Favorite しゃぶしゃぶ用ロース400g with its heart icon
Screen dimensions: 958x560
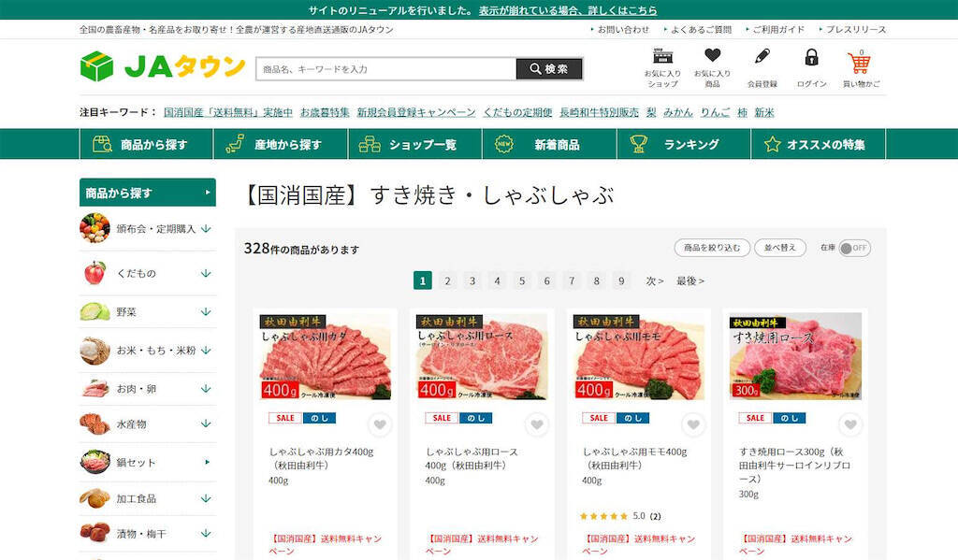(537, 424)
